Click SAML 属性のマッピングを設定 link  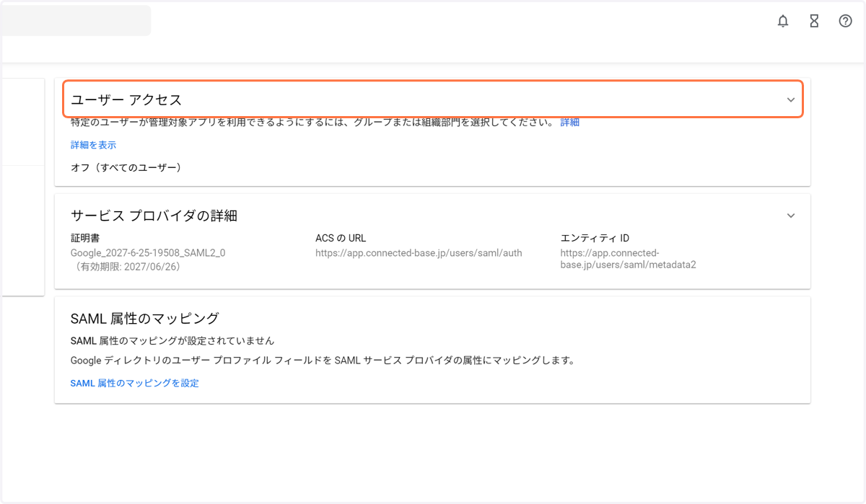coord(134,384)
